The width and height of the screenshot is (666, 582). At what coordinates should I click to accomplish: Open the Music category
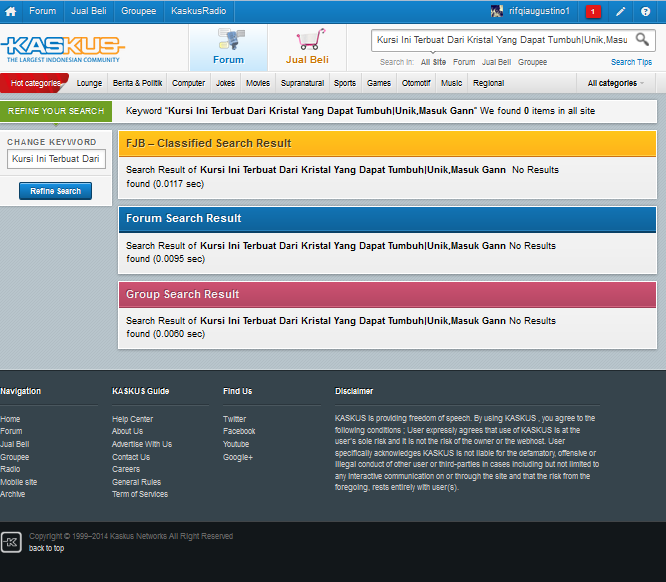(451, 83)
